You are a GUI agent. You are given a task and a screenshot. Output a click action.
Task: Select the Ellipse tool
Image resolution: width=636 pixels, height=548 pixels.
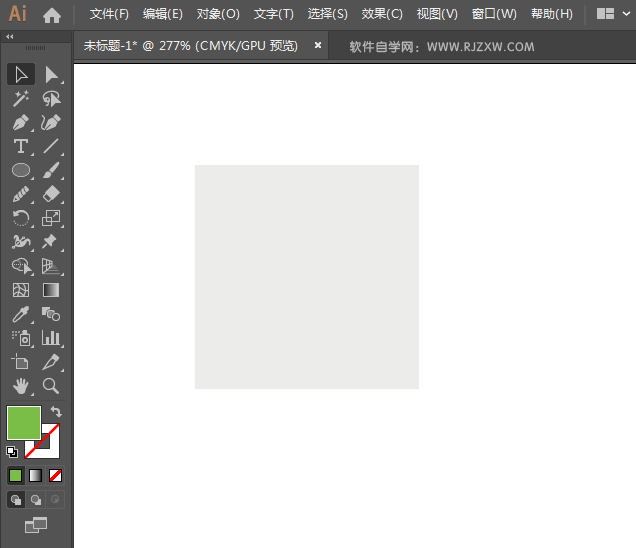click(21, 170)
